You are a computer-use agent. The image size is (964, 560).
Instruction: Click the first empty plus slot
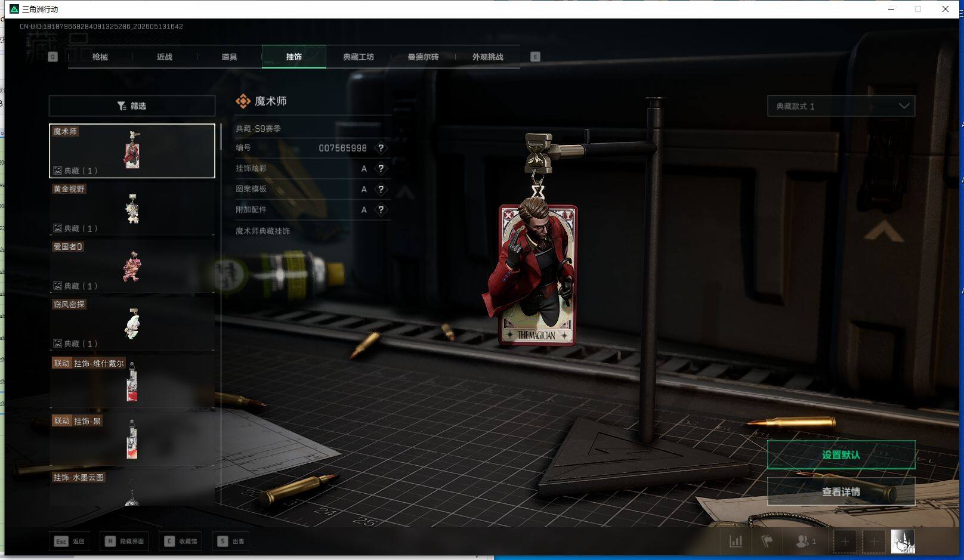pos(845,542)
